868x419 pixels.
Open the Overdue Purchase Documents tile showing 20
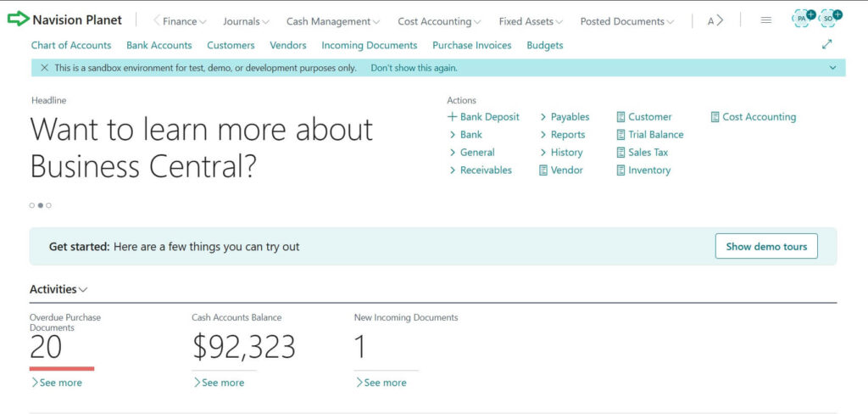coord(47,347)
